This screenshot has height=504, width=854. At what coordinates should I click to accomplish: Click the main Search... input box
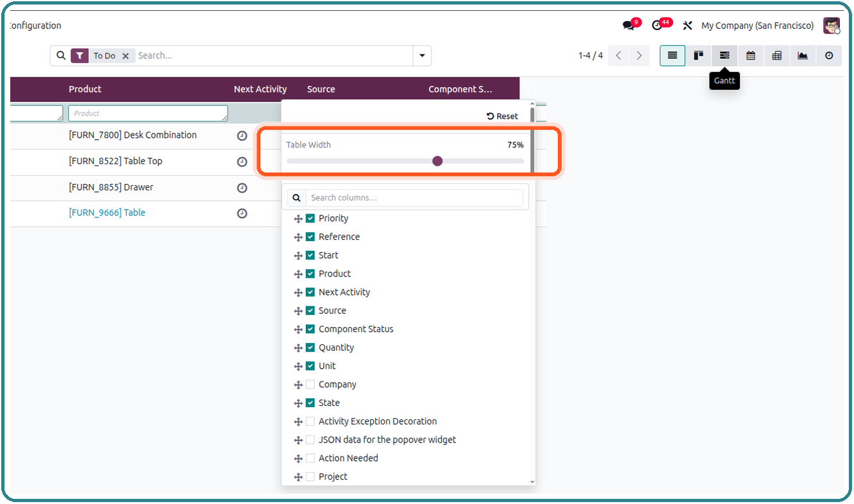click(274, 56)
